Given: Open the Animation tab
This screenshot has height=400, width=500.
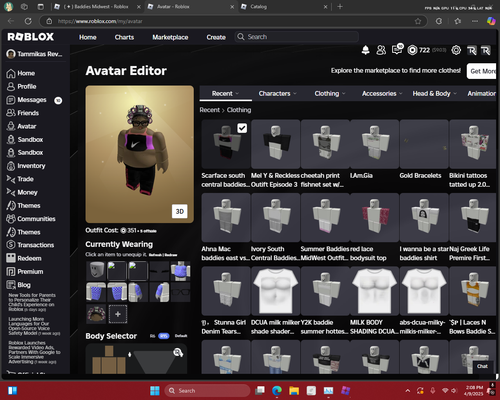Looking at the screenshot, I should 481,94.
